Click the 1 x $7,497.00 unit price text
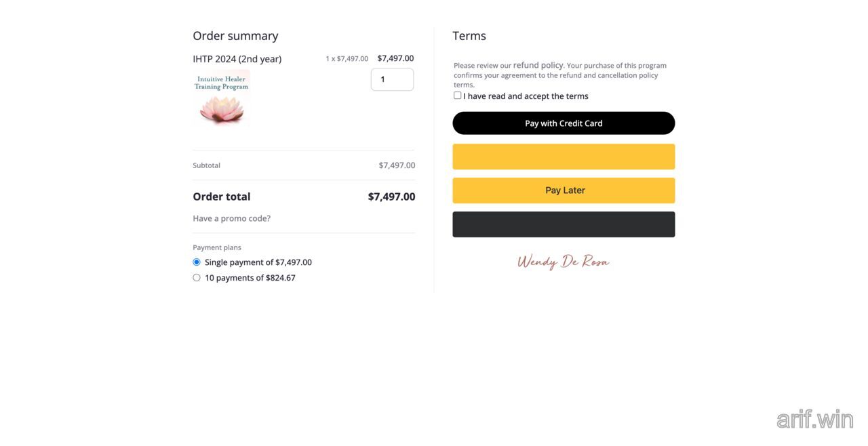Viewport: 868px width, 446px height. click(x=347, y=58)
